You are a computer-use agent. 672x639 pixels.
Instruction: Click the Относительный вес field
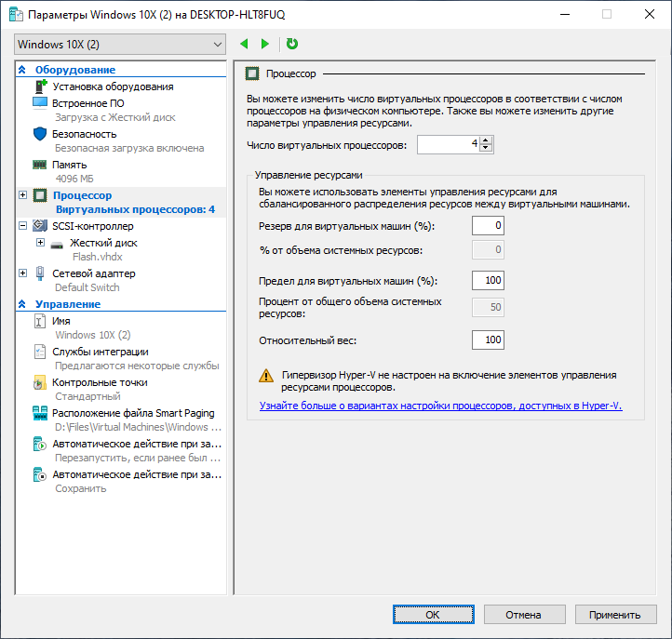(488, 340)
